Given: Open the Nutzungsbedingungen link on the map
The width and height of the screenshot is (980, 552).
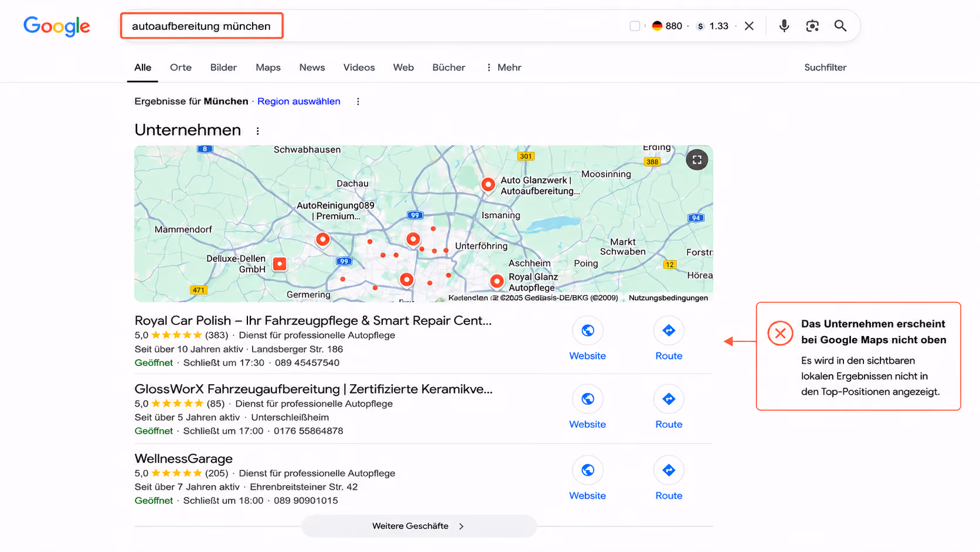Looking at the screenshot, I should click(668, 297).
